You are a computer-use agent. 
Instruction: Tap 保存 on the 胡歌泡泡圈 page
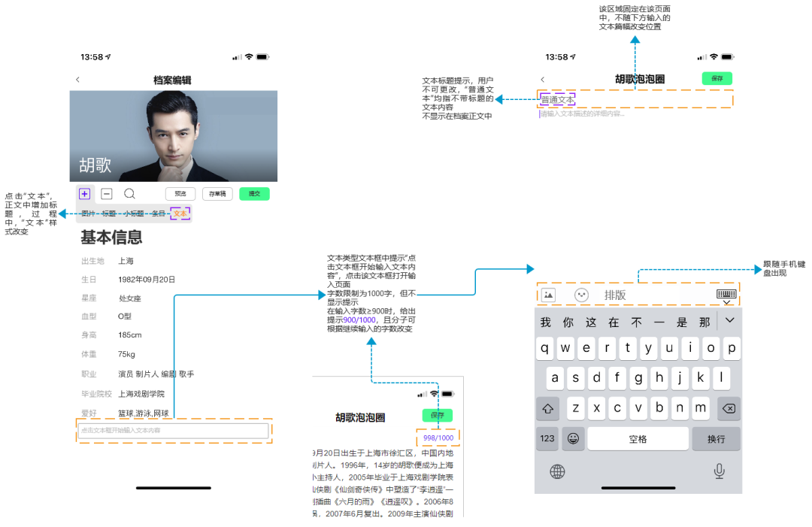coord(717,78)
